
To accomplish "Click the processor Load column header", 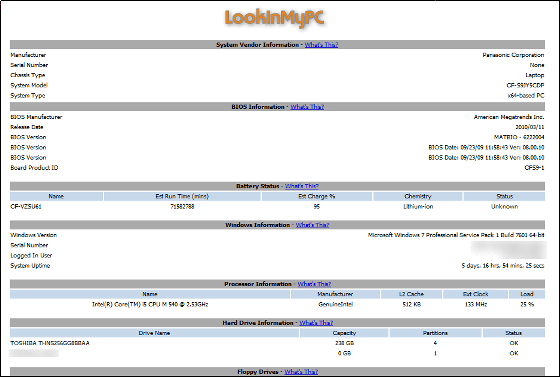I will 527,294.
